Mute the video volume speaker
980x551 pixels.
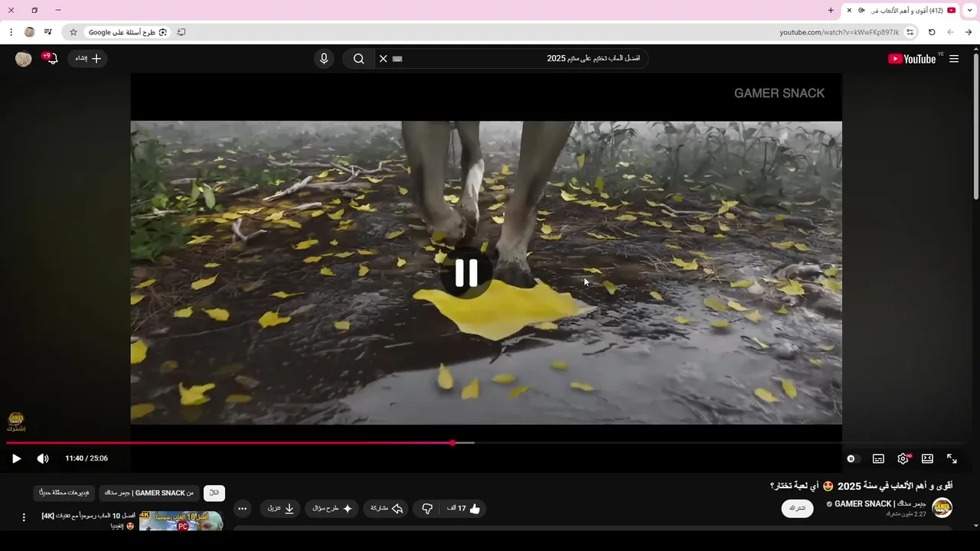(x=43, y=458)
